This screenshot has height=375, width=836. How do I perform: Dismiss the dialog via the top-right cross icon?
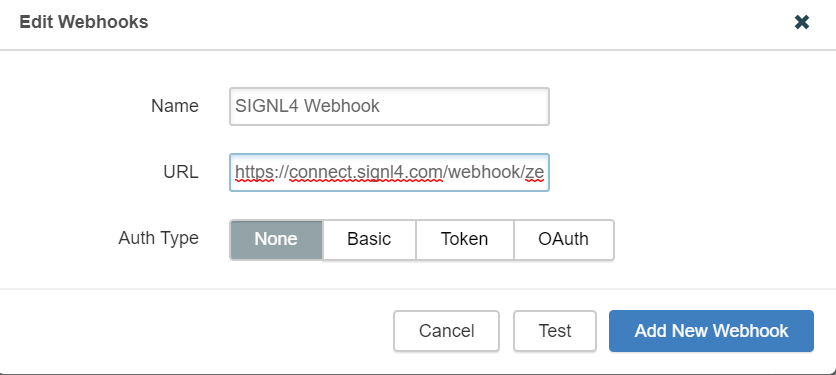coord(802,22)
